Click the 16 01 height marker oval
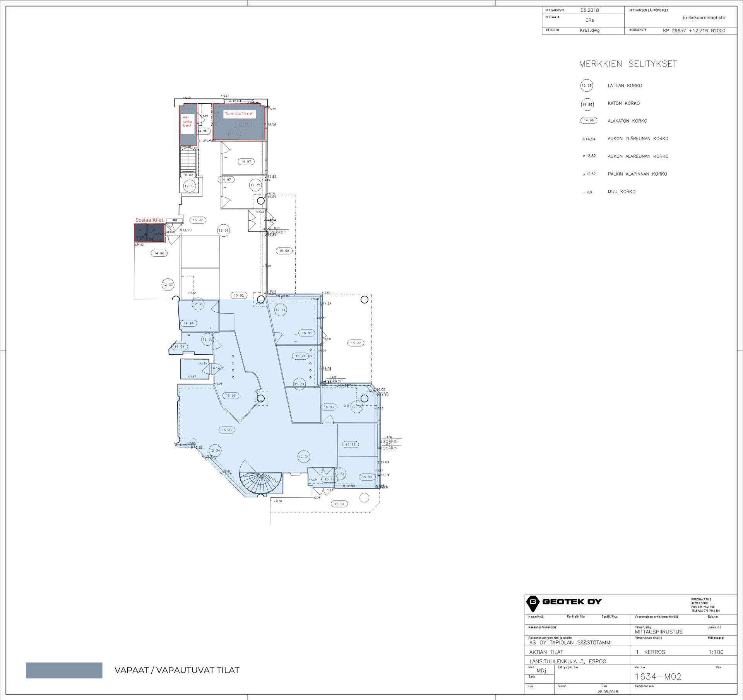The height and width of the screenshot is (700, 743). coord(339,504)
